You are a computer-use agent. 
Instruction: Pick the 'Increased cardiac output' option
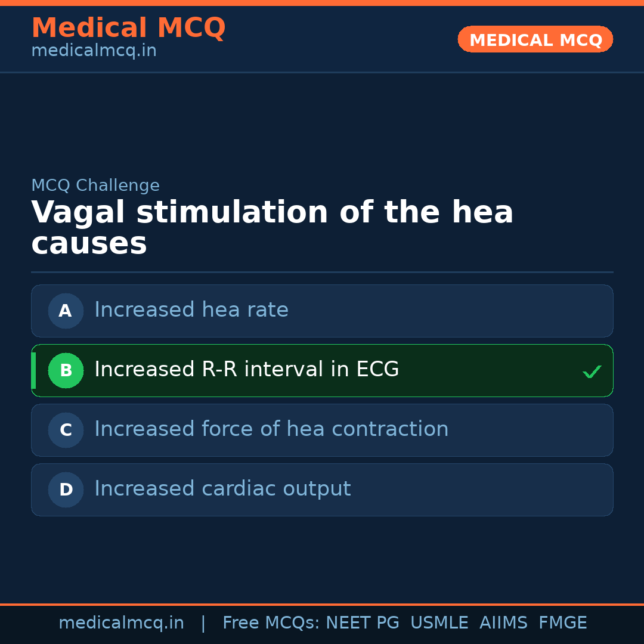222,489
